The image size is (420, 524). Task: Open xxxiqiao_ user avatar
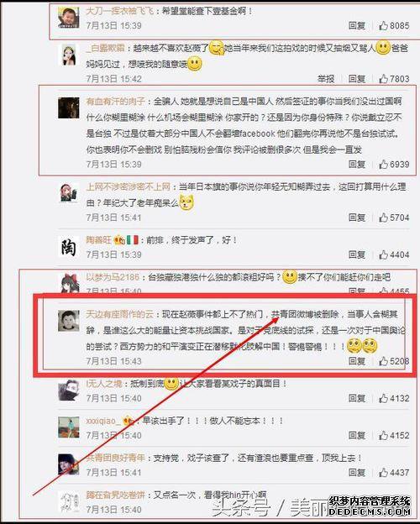point(69,427)
